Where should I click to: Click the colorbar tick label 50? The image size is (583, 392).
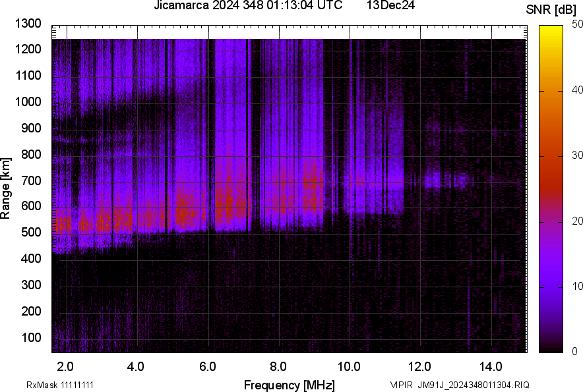point(578,24)
